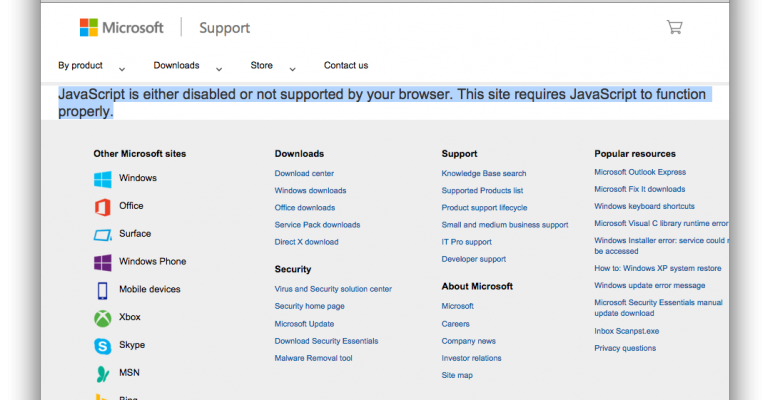Click the MSN butterfly icon
The image size is (770, 400).
click(x=102, y=374)
